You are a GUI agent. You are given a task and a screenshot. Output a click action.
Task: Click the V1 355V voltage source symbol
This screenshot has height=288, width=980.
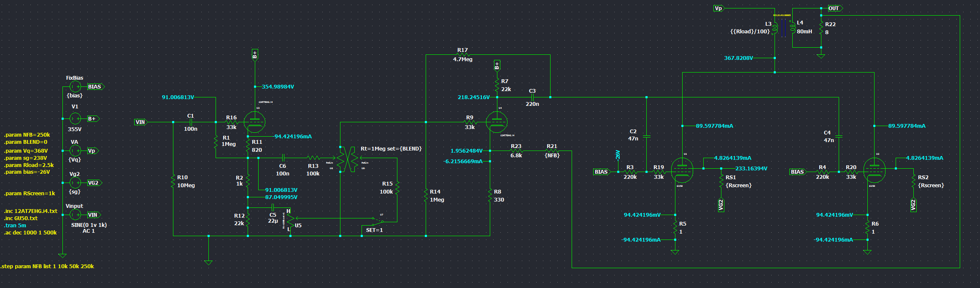[75, 118]
